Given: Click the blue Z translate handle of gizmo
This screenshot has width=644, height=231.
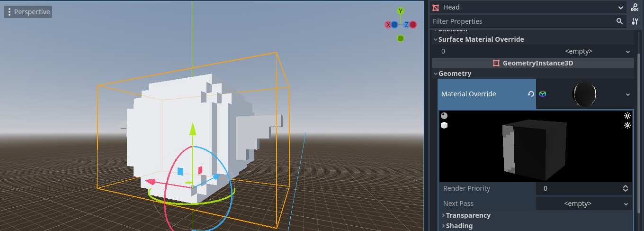Looking at the screenshot, I should 216,176.
